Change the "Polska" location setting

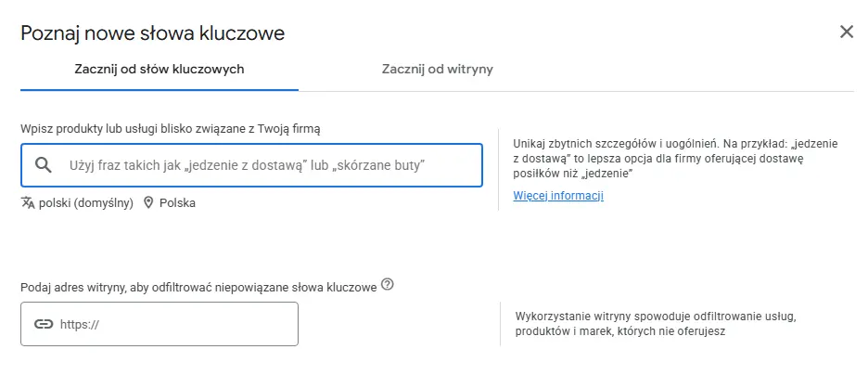click(177, 202)
